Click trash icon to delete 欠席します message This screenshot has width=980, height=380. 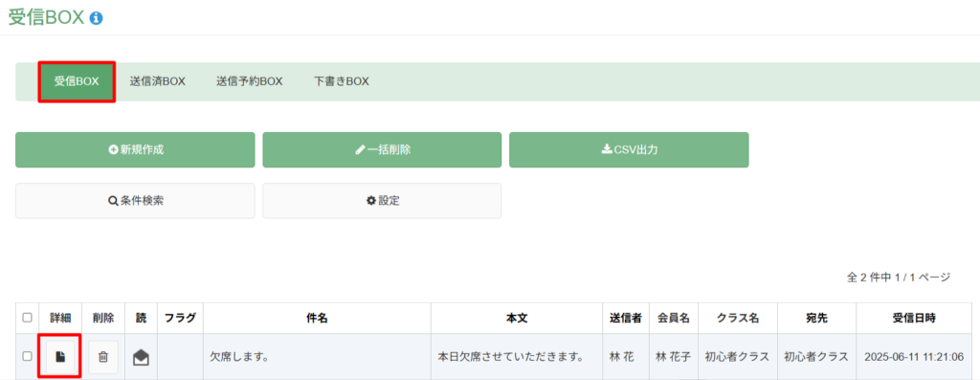[x=103, y=357]
